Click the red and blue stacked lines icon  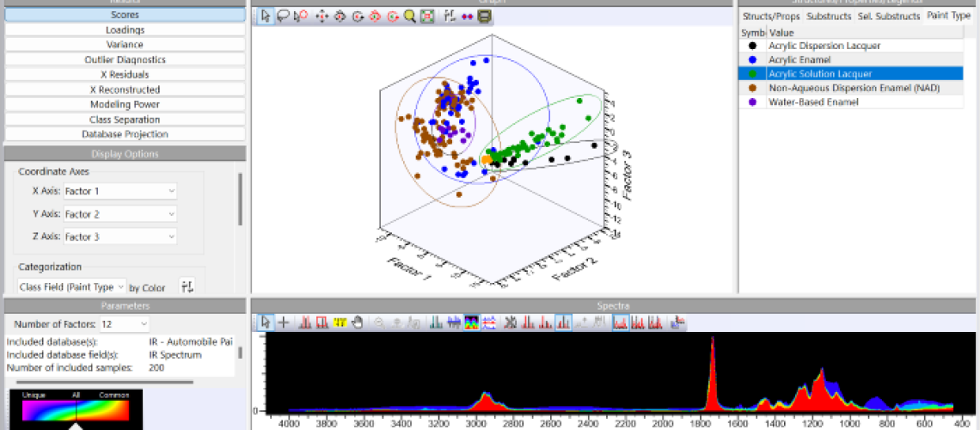click(x=490, y=322)
